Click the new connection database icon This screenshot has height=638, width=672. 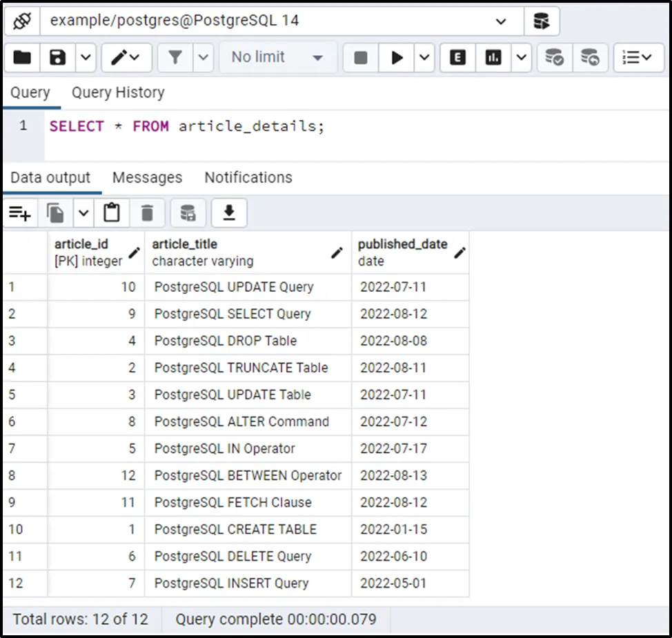(x=542, y=21)
